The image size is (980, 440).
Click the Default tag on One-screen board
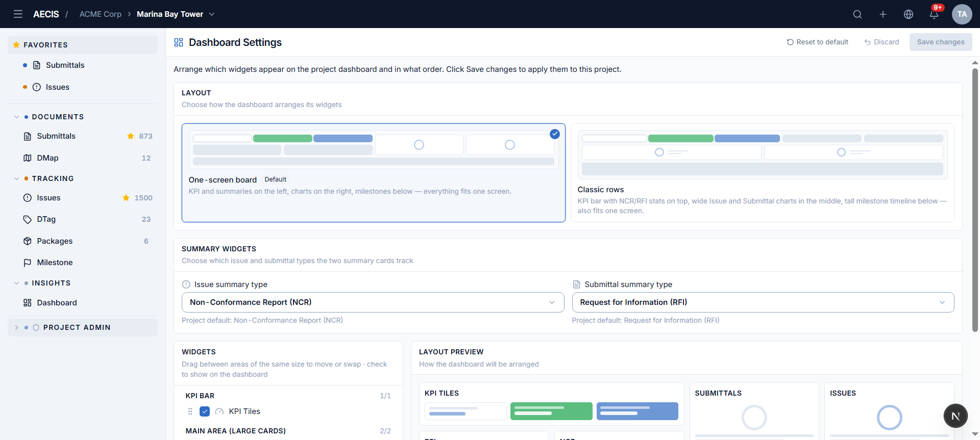click(276, 179)
